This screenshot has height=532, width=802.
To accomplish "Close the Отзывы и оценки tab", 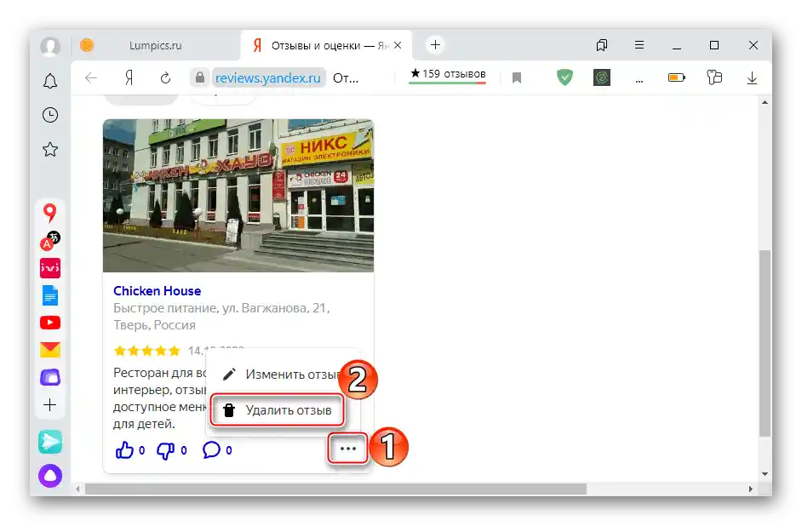I will (x=398, y=45).
